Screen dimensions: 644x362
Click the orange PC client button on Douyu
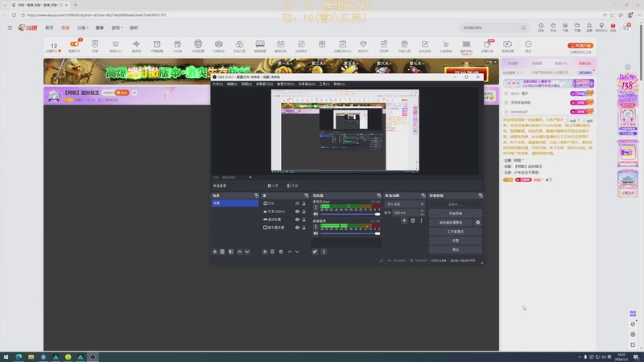(580, 46)
